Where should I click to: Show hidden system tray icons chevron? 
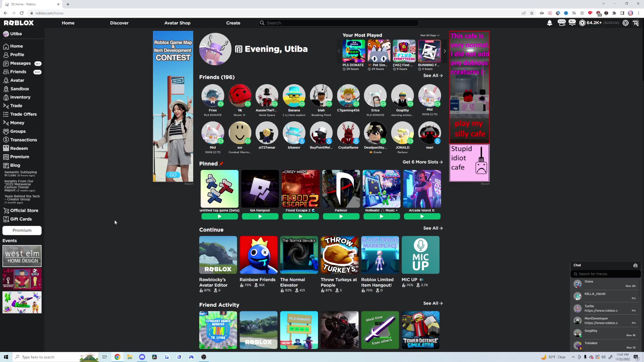573,357
